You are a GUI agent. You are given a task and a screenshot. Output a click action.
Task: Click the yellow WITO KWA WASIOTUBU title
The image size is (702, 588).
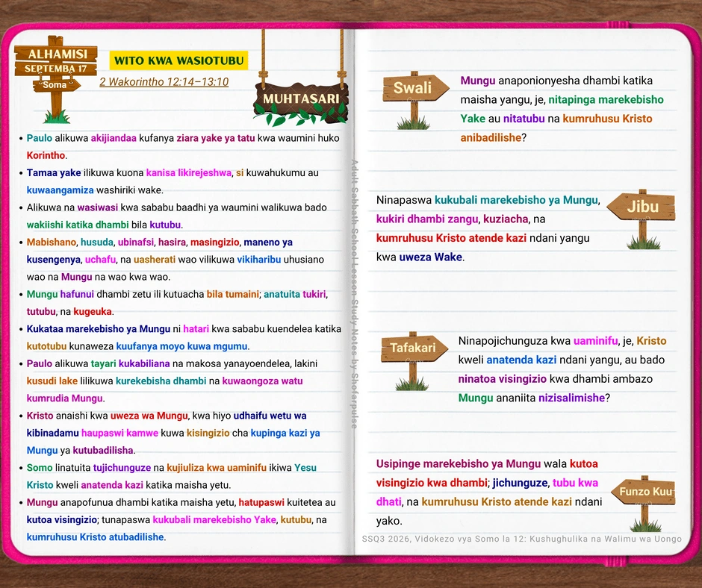[178, 60]
